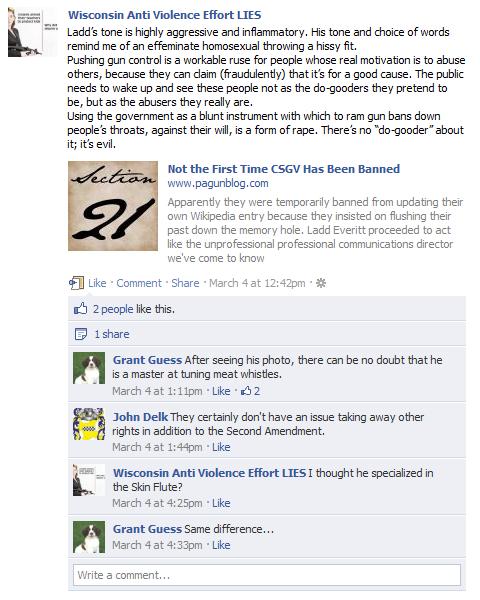Open the page's profile picture at top
Viewport: 480px width, 600px height.
33,32
